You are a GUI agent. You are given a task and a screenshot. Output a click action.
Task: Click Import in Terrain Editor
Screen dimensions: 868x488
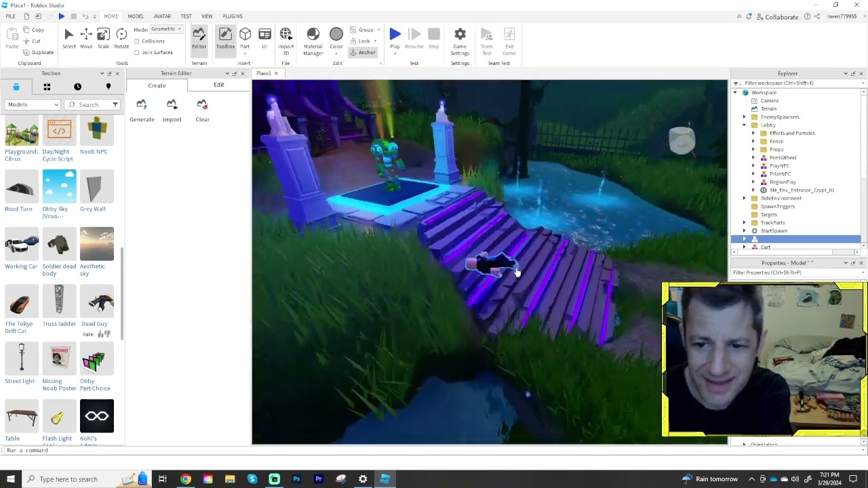(172, 110)
